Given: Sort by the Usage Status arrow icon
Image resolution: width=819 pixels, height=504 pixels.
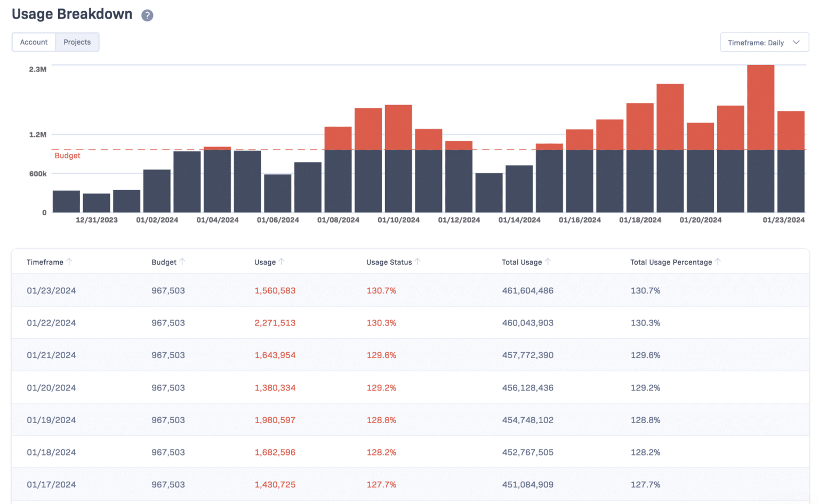Looking at the screenshot, I should pos(419,262).
